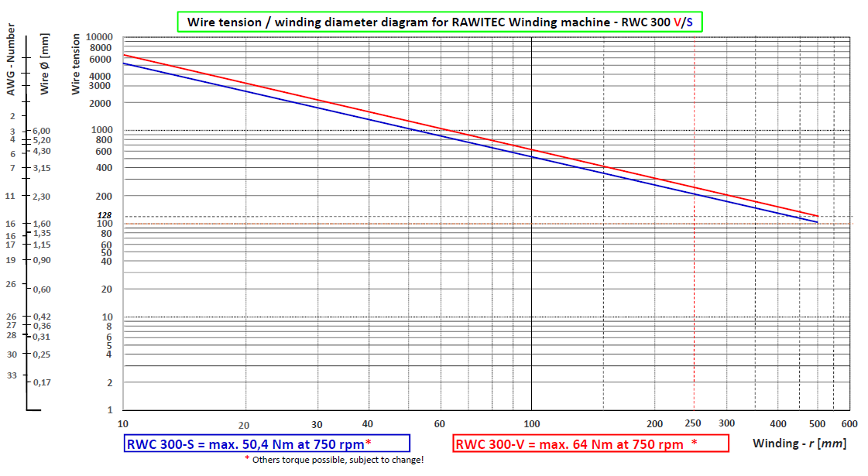Click the 5,20 wire diameter value
This screenshot has width=868, height=476.
click(x=42, y=141)
